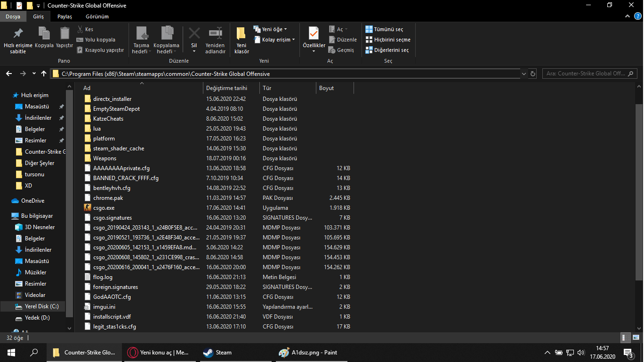This screenshot has width=644, height=362.
Task: Open the Dosya tab
Action: click(x=13, y=16)
